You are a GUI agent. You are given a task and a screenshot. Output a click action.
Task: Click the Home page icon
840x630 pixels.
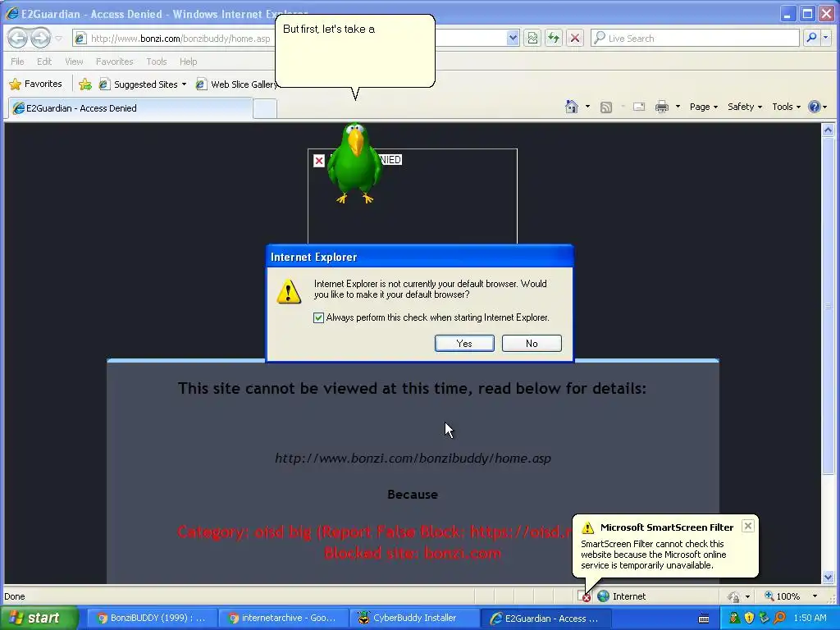click(x=572, y=107)
